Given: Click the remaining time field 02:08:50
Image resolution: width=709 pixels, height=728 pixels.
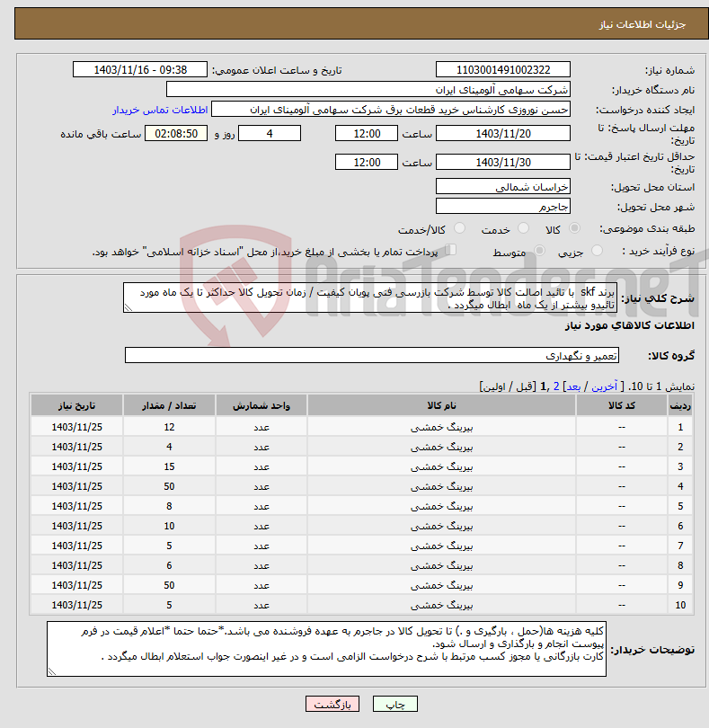Looking at the screenshot, I should [176, 134].
